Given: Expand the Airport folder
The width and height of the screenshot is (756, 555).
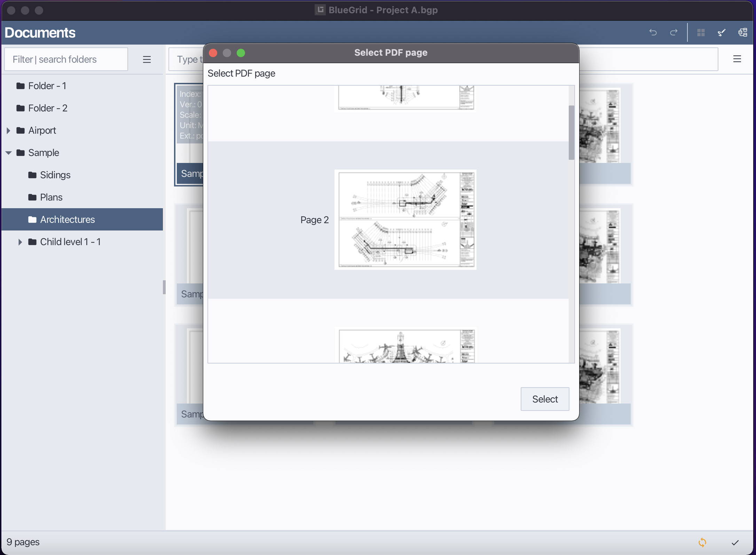Looking at the screenshot, I should [x=8, y=130].
